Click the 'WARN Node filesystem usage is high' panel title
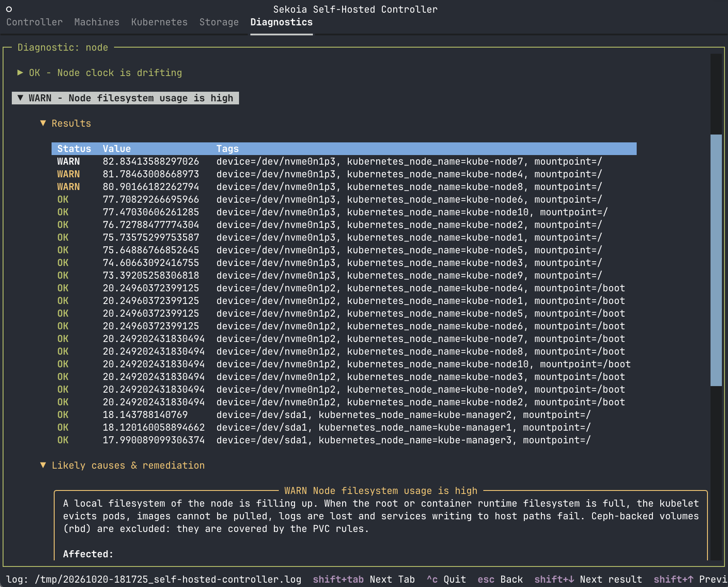Screen dimensions: 728x587 coord(381,491)
